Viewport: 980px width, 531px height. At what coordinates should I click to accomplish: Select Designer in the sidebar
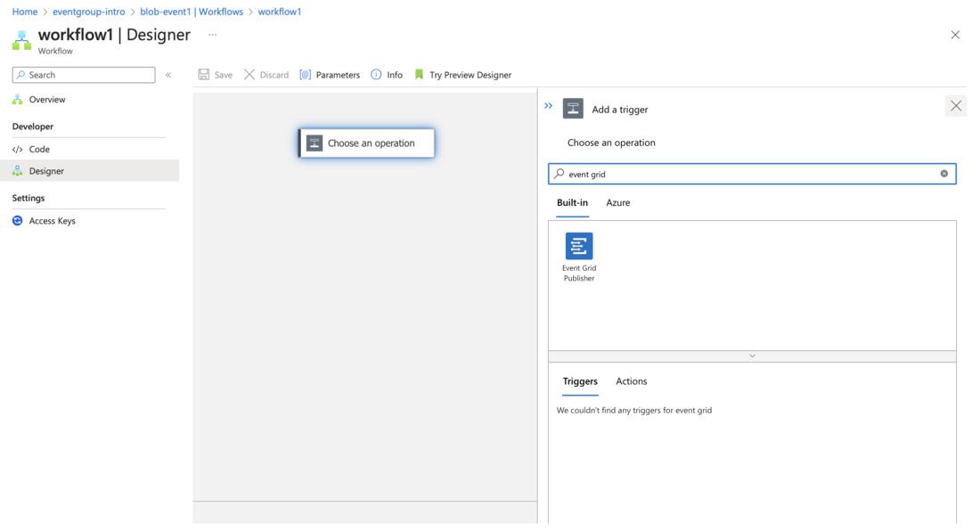tap(89, 170)
